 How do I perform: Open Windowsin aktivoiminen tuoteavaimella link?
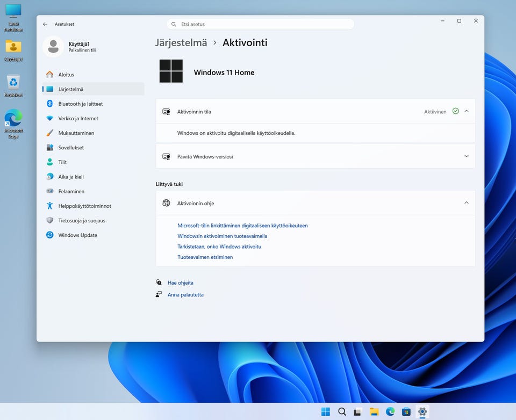[x=223, y=236]
